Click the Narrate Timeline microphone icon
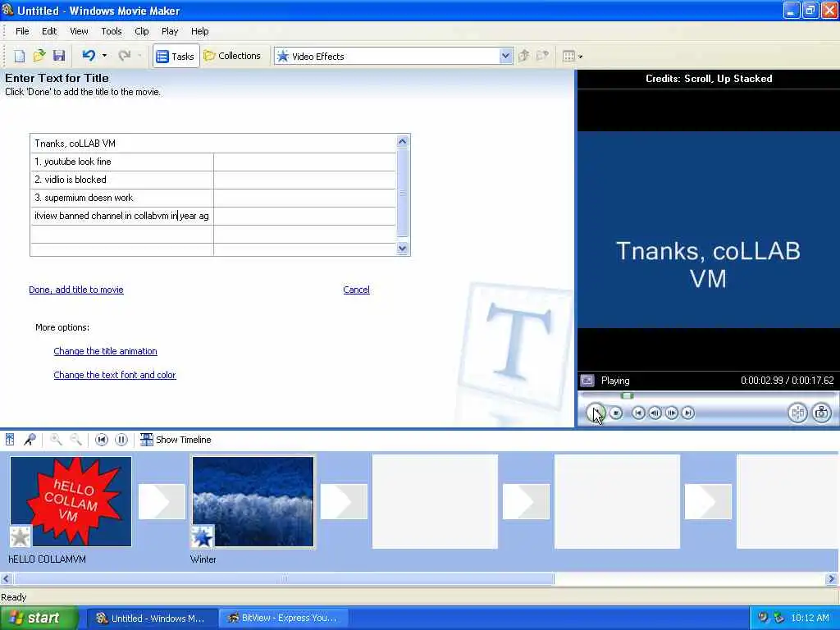840x630 pixels. 30,440
